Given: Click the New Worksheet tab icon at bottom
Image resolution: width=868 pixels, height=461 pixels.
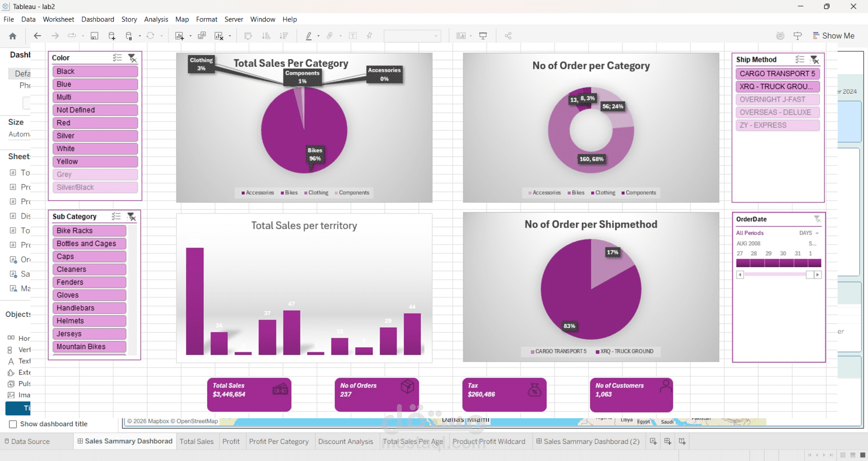Looking at the screenshot, I should [653, 442].
